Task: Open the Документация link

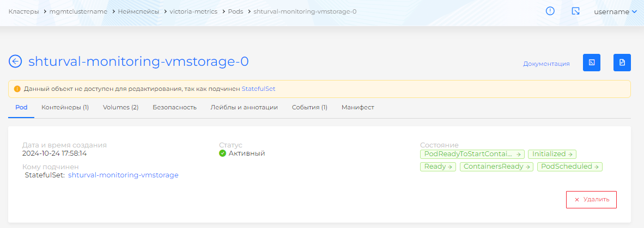Action: click(546, 64)
